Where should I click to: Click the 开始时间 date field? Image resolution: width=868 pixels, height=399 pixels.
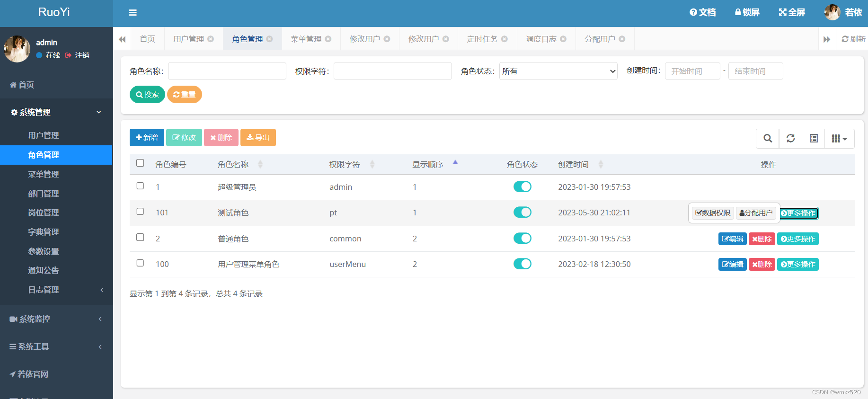pyautogui.click(x=692, y=71)
